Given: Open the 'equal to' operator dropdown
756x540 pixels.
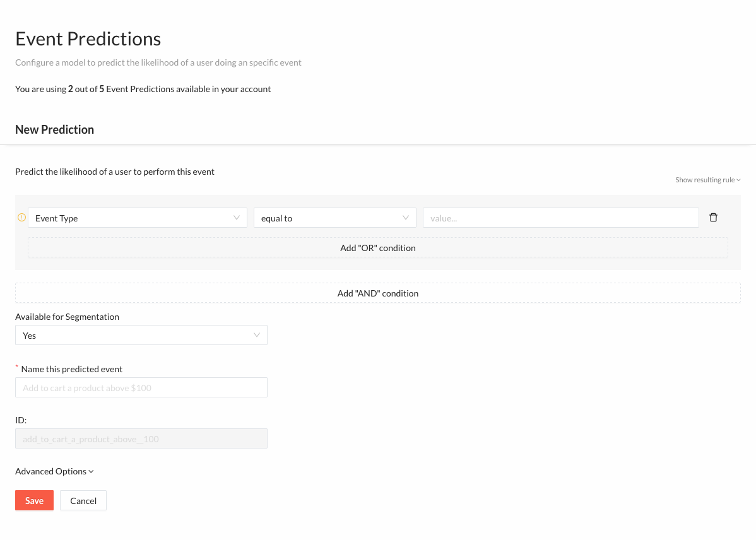Looking at the screenshot, I should [x=334, y=218].
